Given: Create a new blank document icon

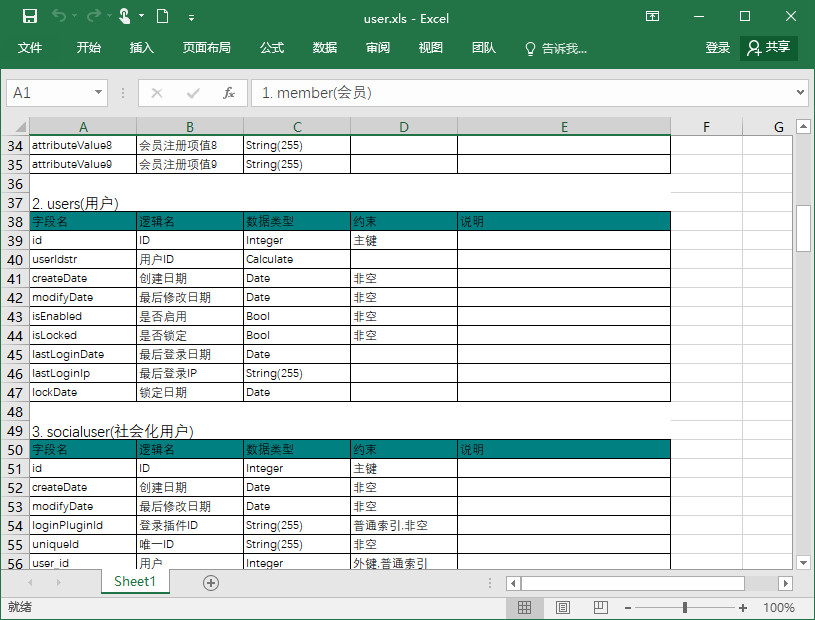Looking at the screenshot, I should point(162,17).
